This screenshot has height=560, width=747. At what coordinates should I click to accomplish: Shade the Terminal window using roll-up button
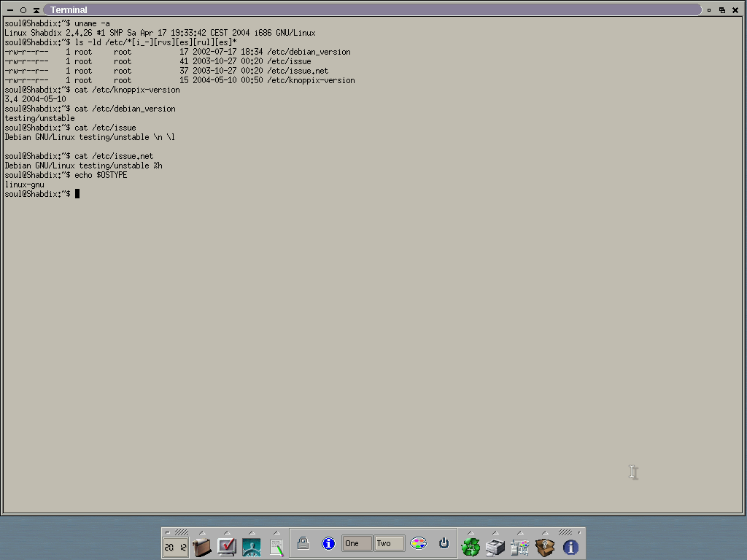tap(36, 10)
